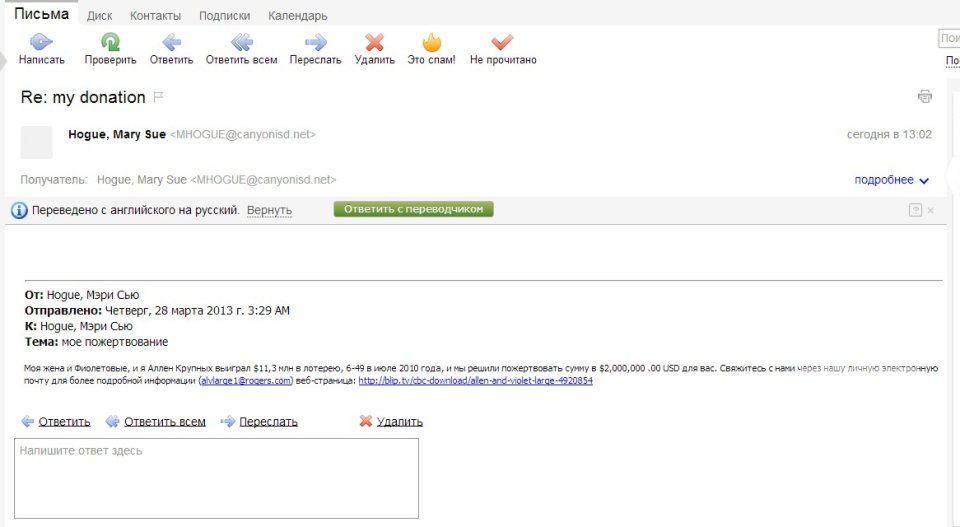Click the alvlarge1@rogers.com email link
This screenshot has width=960, height=527.
click(x=246, y=381)
